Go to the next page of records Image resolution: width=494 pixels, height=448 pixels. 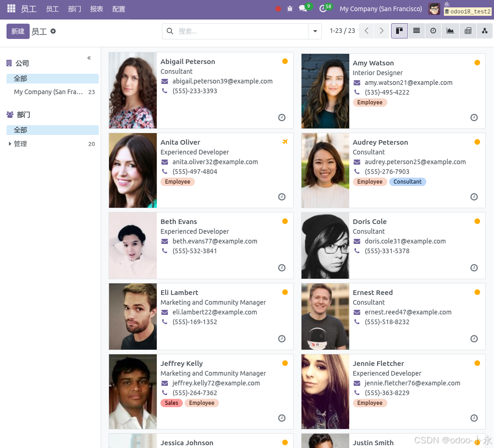pos(382,31)
